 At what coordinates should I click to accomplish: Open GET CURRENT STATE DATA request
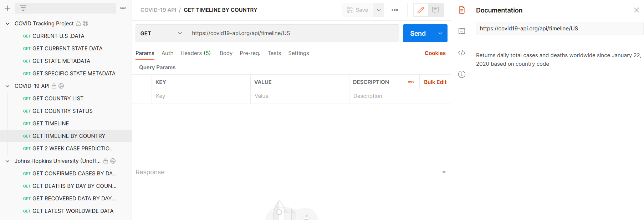coord(67,49)
